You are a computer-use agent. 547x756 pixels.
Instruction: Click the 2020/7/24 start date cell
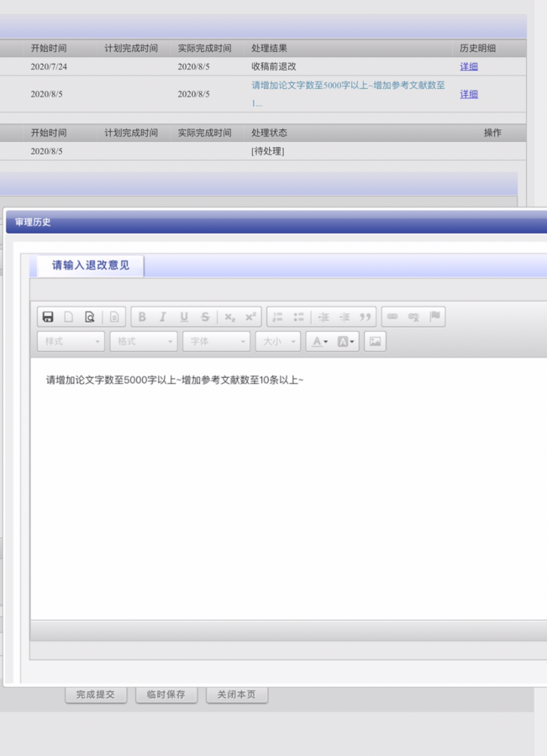49,66
